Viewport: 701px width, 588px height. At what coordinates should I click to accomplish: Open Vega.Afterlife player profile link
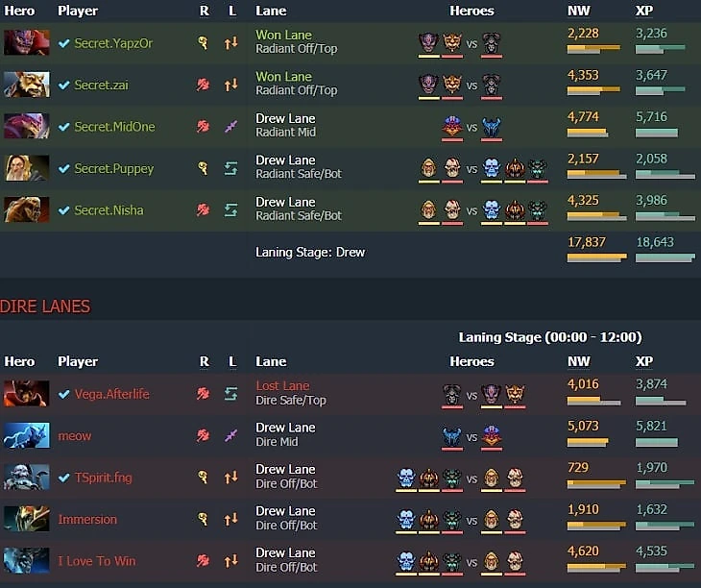pos(111,394)
